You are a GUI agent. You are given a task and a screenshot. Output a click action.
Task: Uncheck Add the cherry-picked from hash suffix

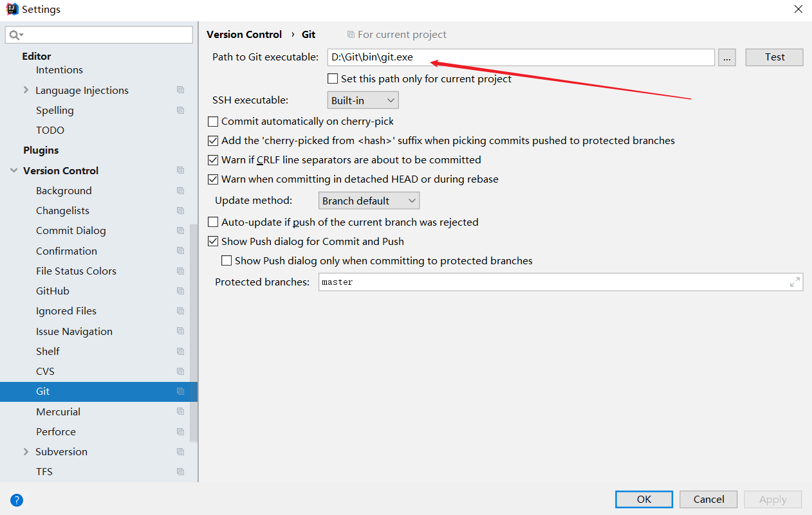coord(213,140)
